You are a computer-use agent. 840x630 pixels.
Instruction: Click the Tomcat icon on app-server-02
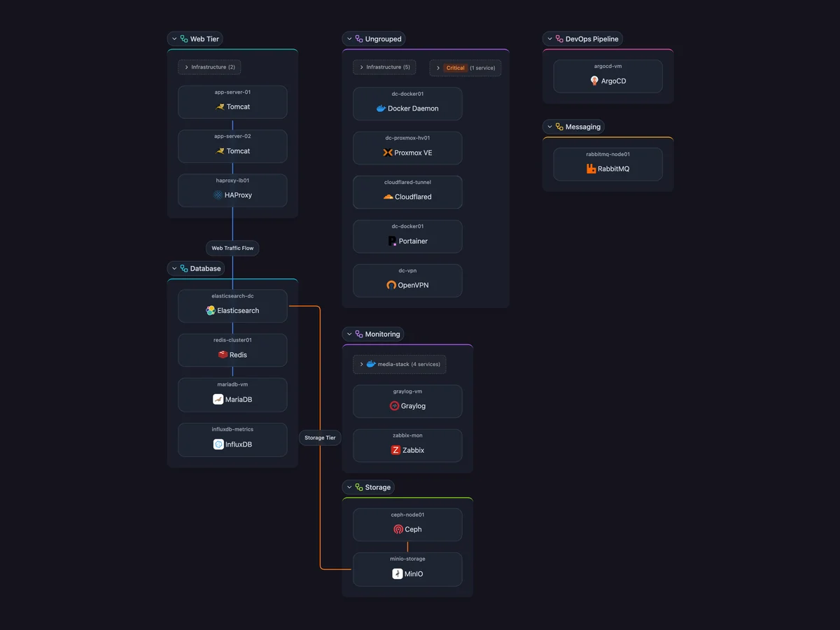[220, 151]
